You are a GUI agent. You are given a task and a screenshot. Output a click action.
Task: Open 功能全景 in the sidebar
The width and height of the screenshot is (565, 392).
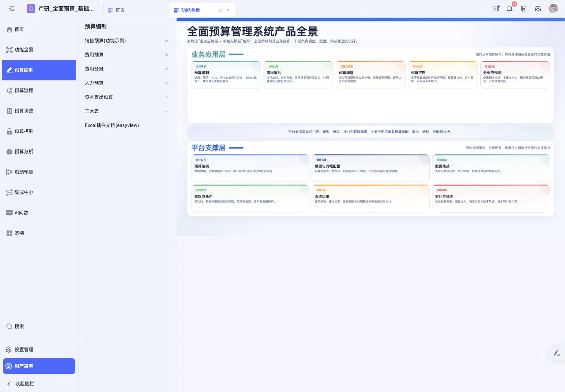point(39,50)
